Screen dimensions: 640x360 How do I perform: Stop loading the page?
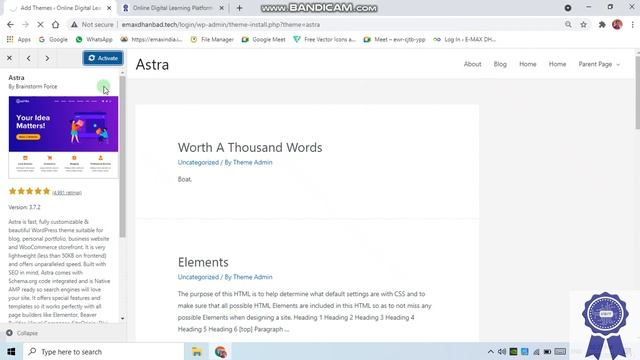tap(40, 24)
